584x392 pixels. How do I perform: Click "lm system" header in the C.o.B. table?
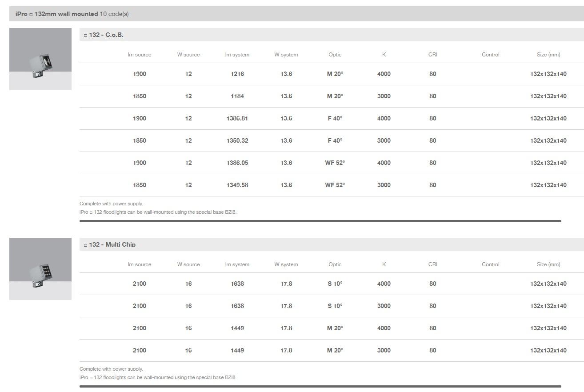tap(237, 55)
